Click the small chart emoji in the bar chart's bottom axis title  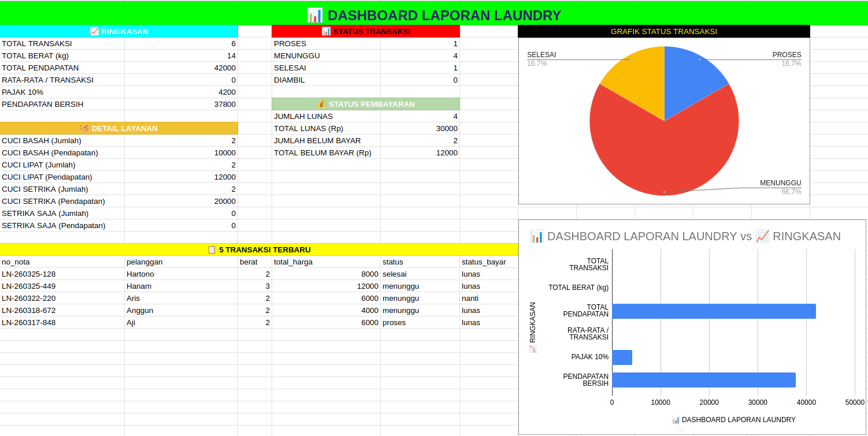(676, 420)
